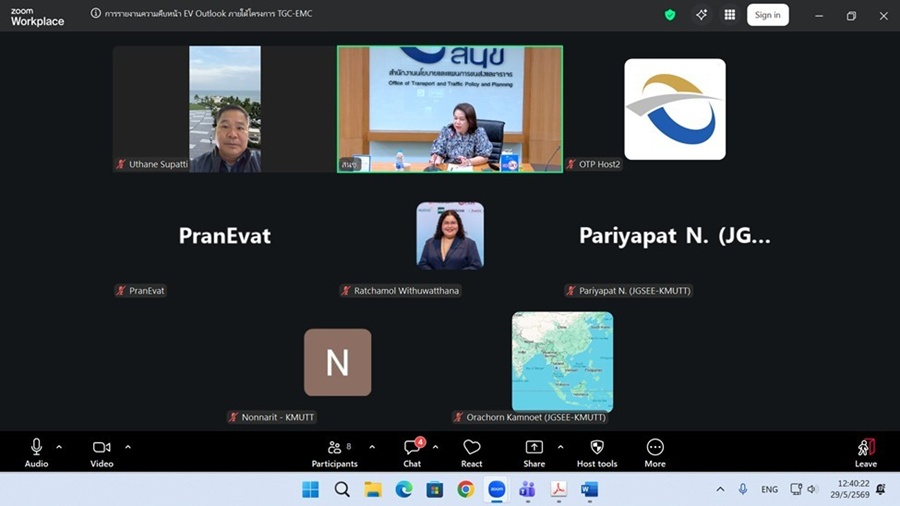This screenshot has height=506, width=900.
Task: Open the More options menu
Action: tap(655, 453)
